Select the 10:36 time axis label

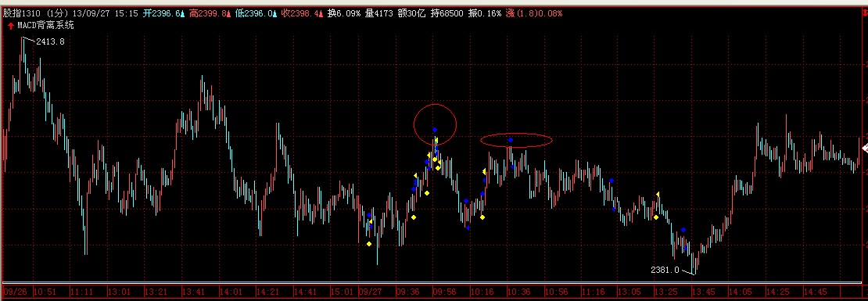518,291
